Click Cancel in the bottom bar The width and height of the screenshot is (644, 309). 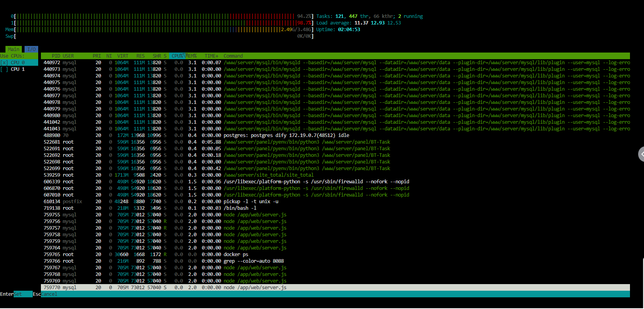pyautogui.click(x=49, y=294)
